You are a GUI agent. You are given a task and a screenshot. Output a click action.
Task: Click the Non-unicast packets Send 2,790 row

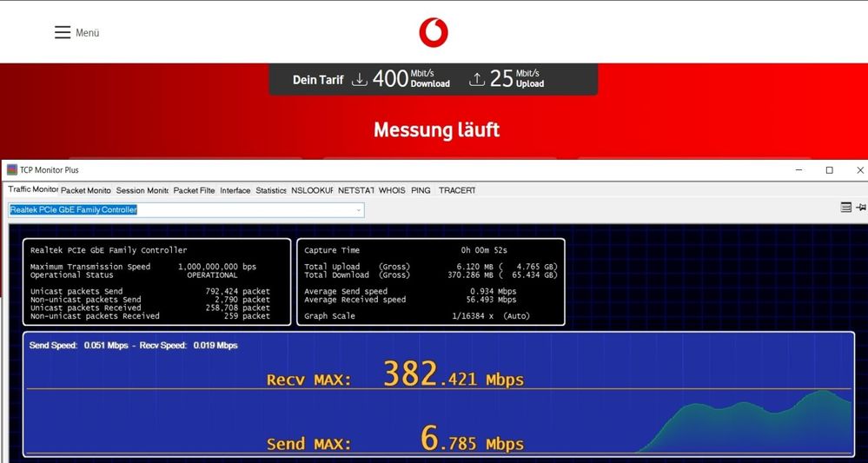[x=150, y=300]
